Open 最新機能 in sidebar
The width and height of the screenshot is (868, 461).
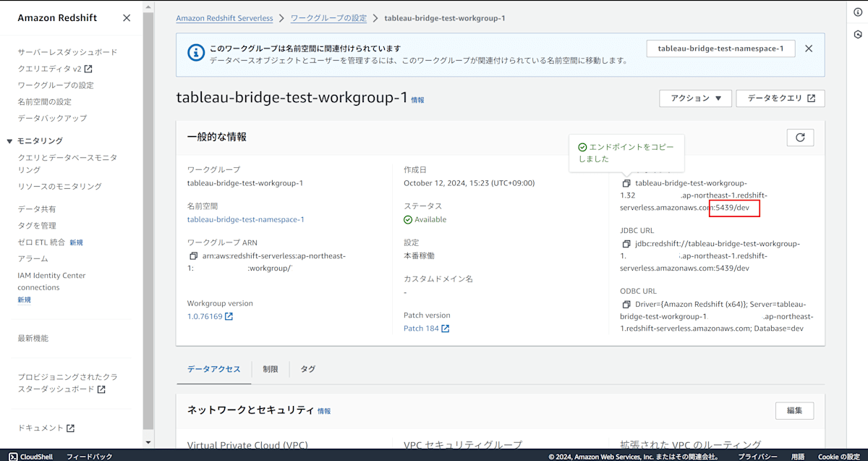coord(33,338)
